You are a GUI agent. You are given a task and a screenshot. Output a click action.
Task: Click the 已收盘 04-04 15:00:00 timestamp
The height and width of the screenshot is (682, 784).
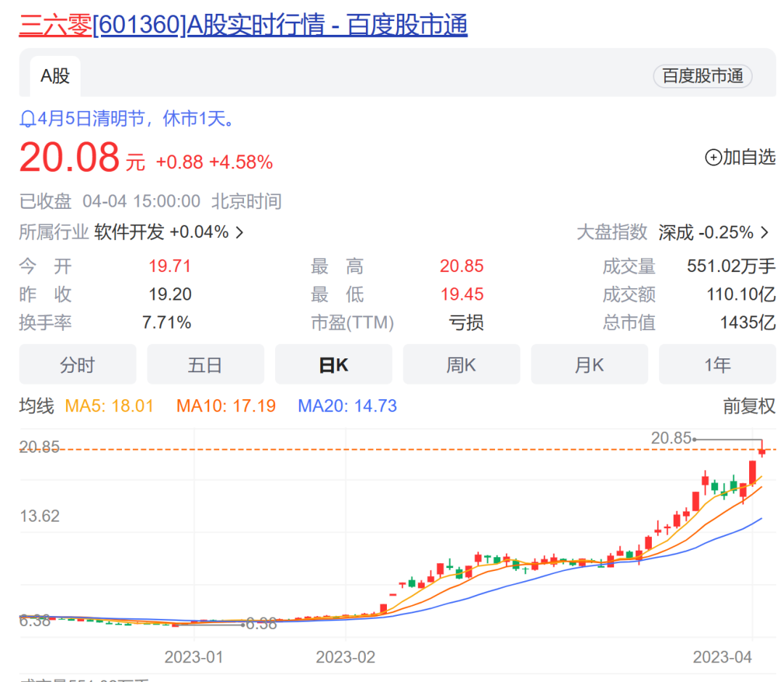(150, 202)
